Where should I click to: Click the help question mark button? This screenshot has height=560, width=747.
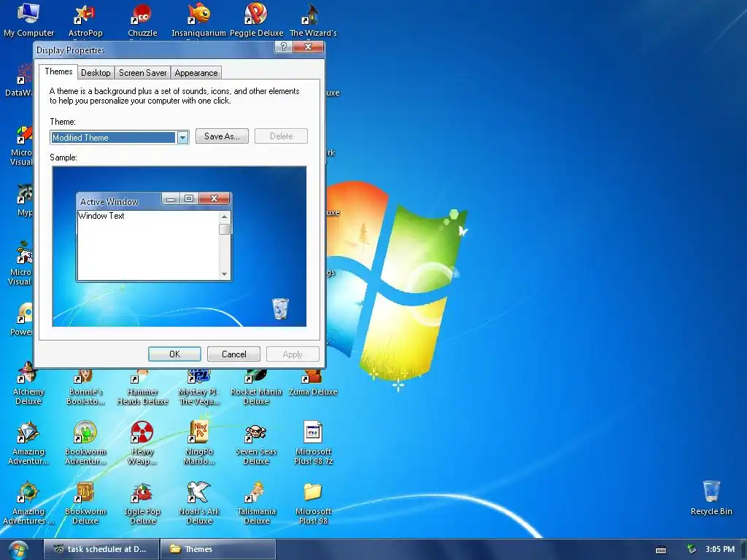tap(284, 47)
